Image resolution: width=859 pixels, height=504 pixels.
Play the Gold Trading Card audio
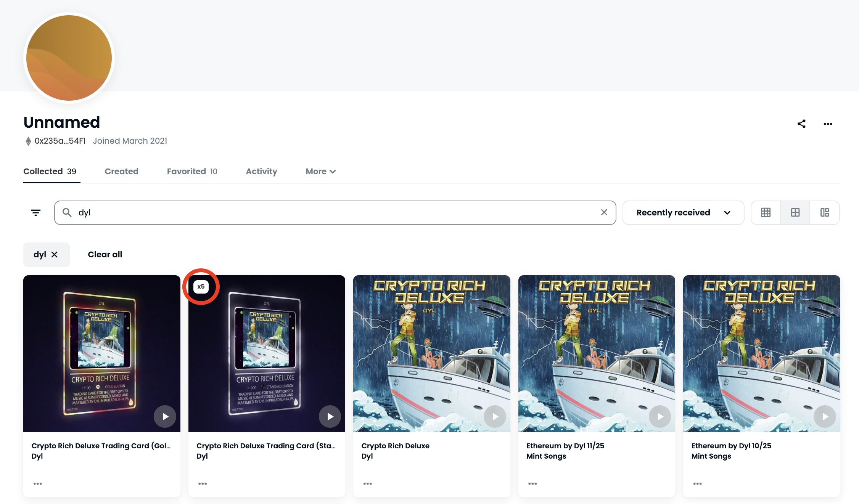(x=165, y=416)
